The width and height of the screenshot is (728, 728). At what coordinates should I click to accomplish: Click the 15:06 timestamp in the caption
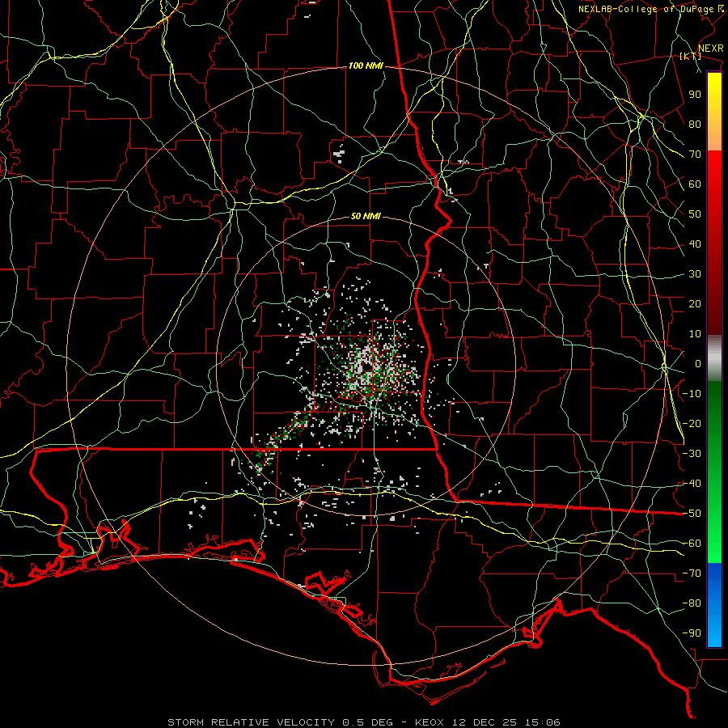542,722
